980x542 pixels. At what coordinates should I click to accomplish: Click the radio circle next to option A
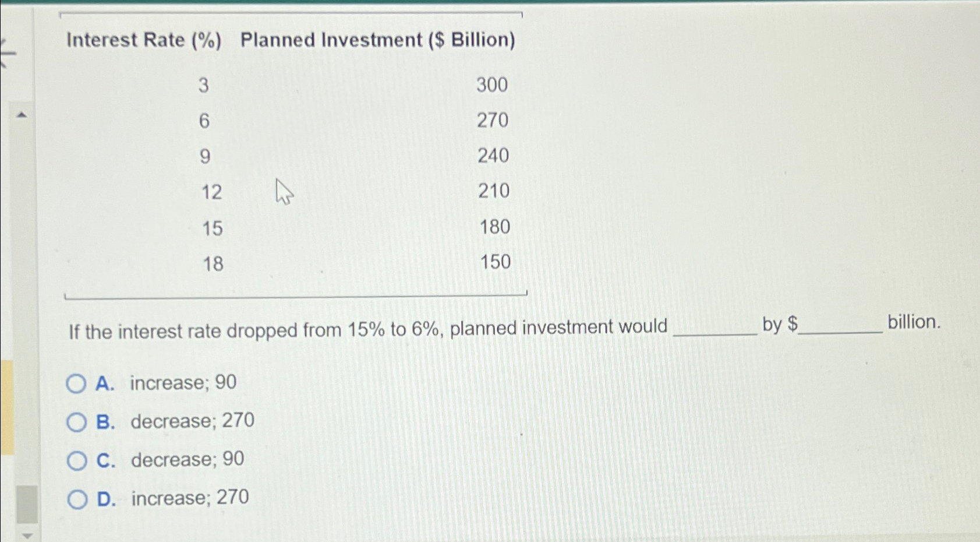(76, 383)
